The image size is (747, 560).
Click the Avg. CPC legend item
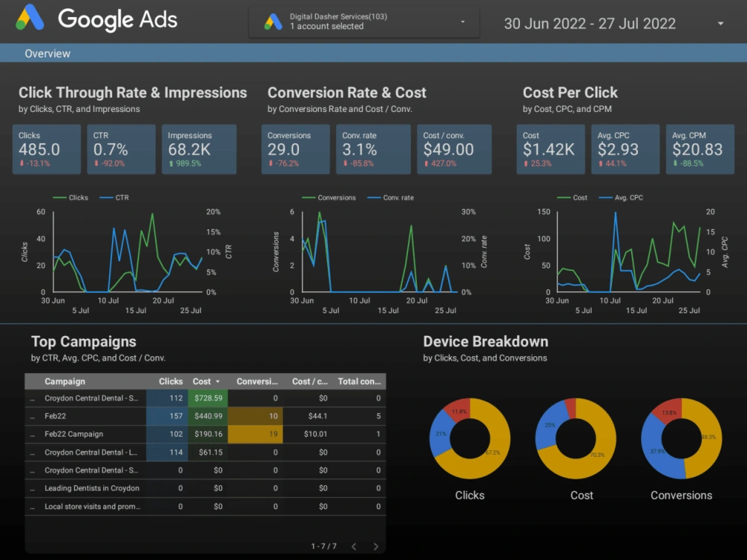(x=622, y=198)
